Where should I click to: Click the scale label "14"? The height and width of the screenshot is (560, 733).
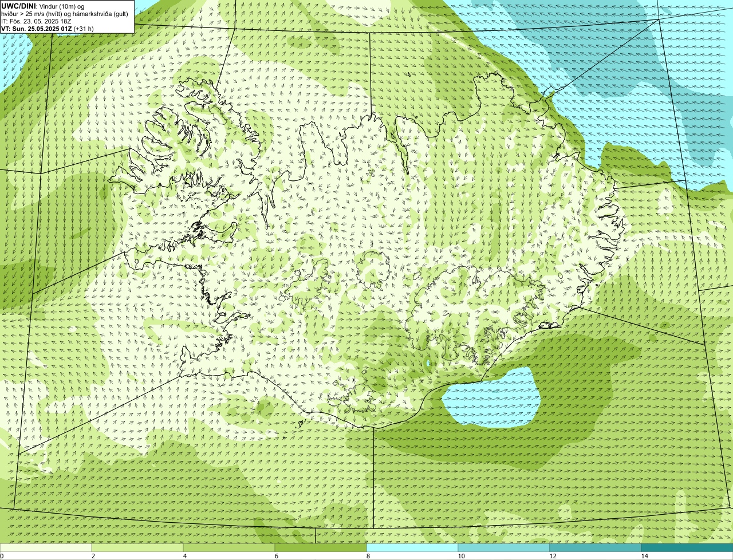(644, 556)
